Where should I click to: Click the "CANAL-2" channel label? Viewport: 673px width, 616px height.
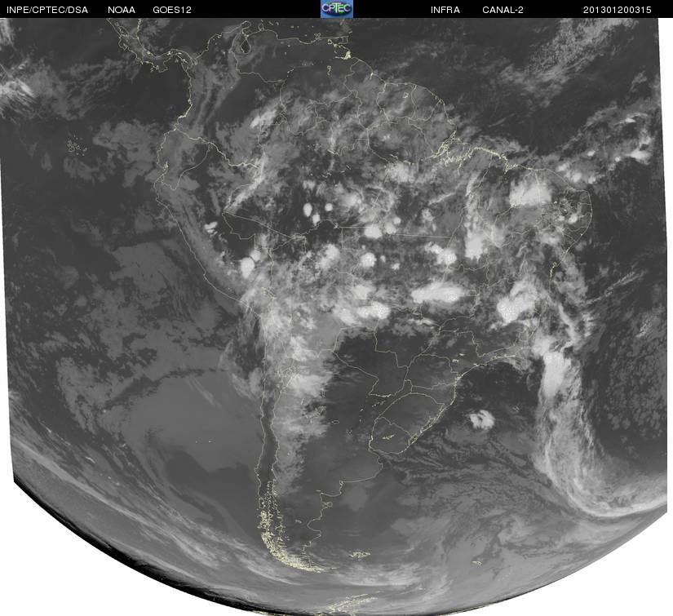tap(503, 10)
